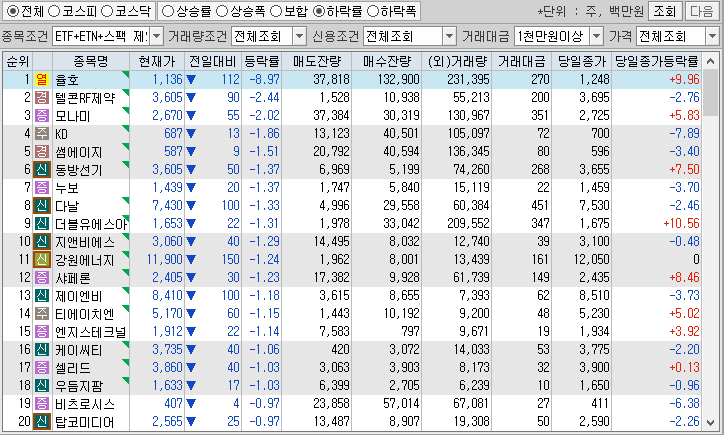Select the 보합 radio button
The image size is (724, 435).
coord(276,11)
